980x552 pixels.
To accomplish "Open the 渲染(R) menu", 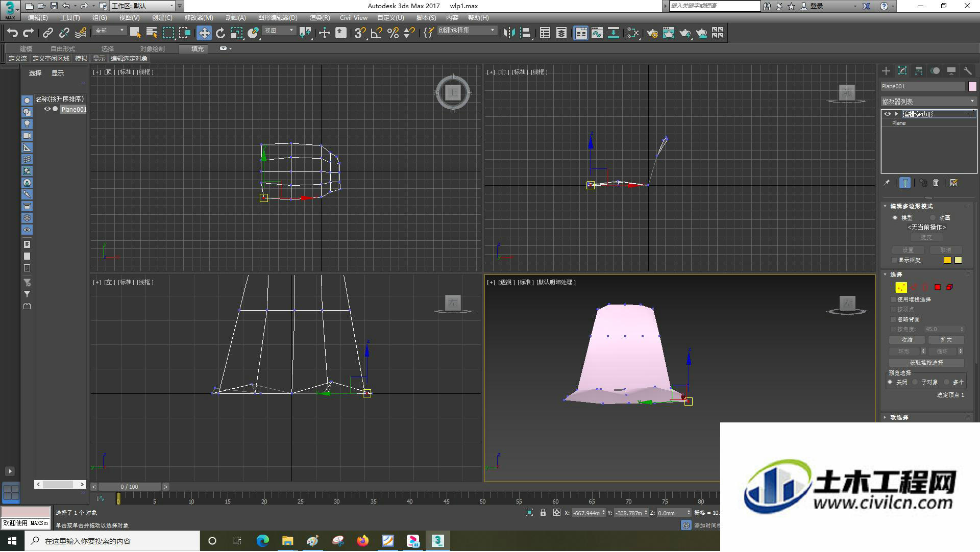I will point(320,18).
